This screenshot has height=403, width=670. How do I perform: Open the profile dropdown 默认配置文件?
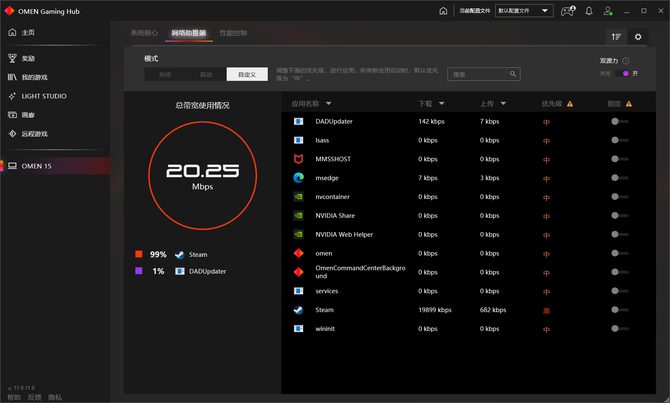pos(524,11)
